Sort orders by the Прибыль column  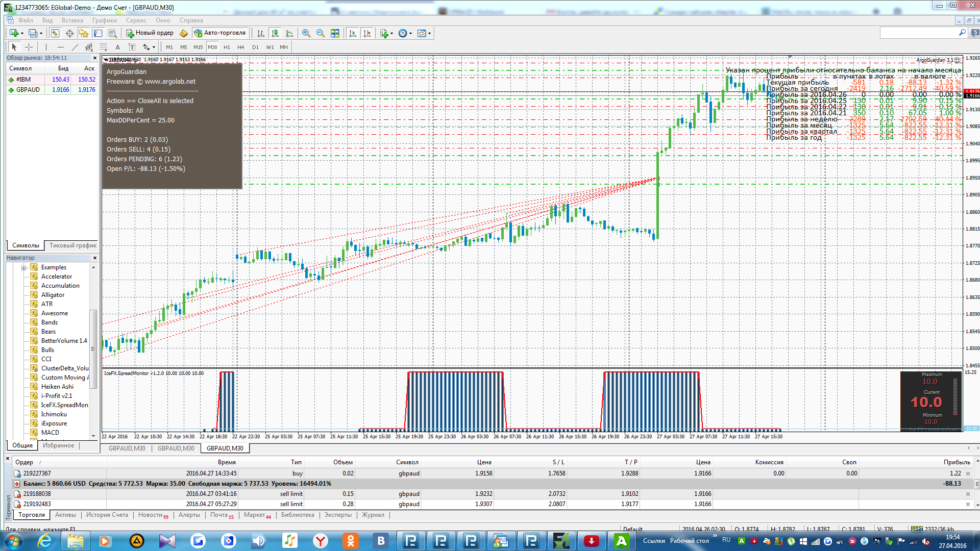(957, 462)
